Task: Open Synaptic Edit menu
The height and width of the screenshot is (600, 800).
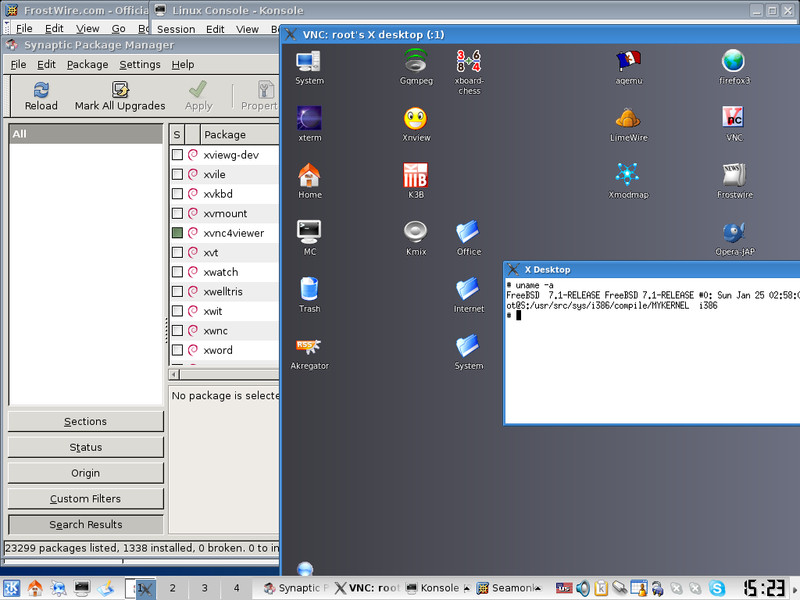Action: click(46, 64)
